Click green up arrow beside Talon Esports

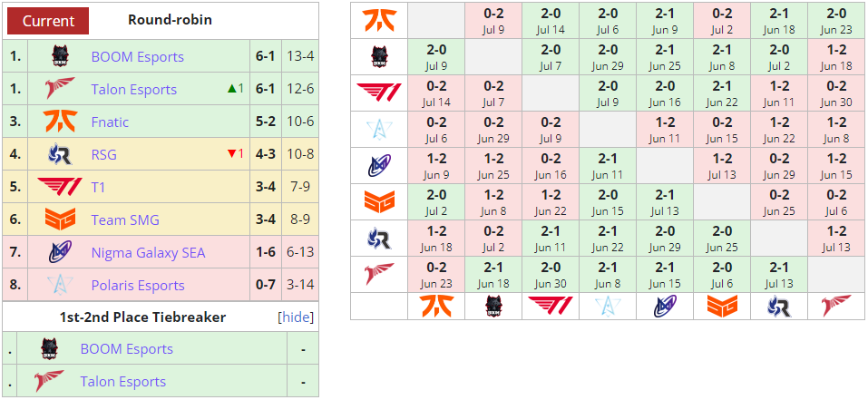tap(232, 89)
